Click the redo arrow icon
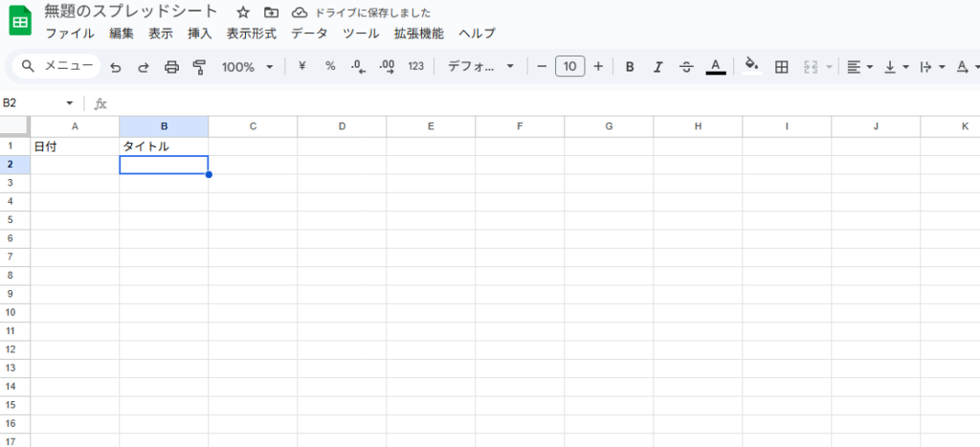The image size is (980, 447). (x=144, y=67)
